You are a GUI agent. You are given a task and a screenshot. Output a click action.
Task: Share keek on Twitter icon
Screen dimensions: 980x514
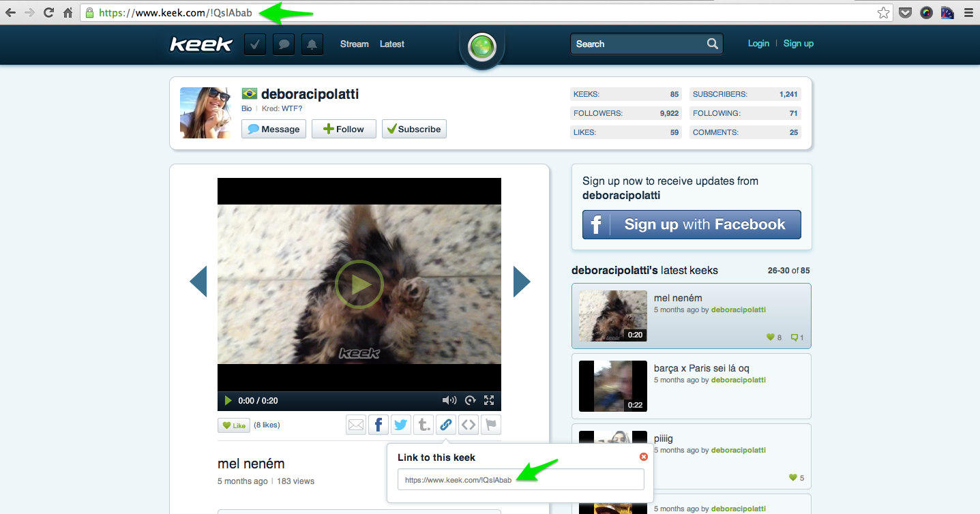pyautogui.click(x=401, y=425)
